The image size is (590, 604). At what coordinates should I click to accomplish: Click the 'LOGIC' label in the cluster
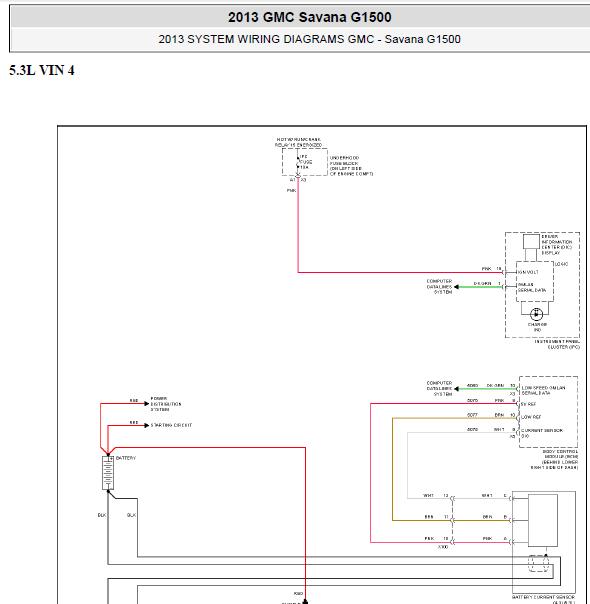[562, 264]
